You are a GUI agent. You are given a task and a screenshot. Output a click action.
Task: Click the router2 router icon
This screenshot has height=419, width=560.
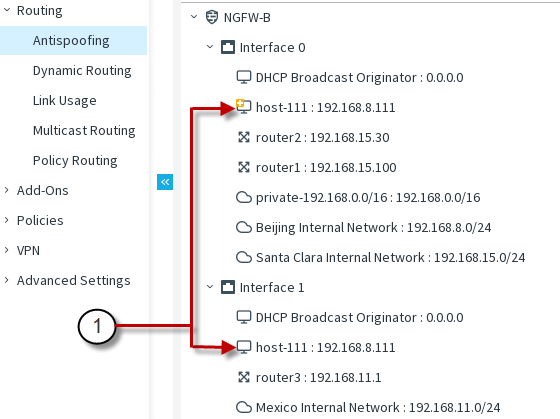[244, 137]
